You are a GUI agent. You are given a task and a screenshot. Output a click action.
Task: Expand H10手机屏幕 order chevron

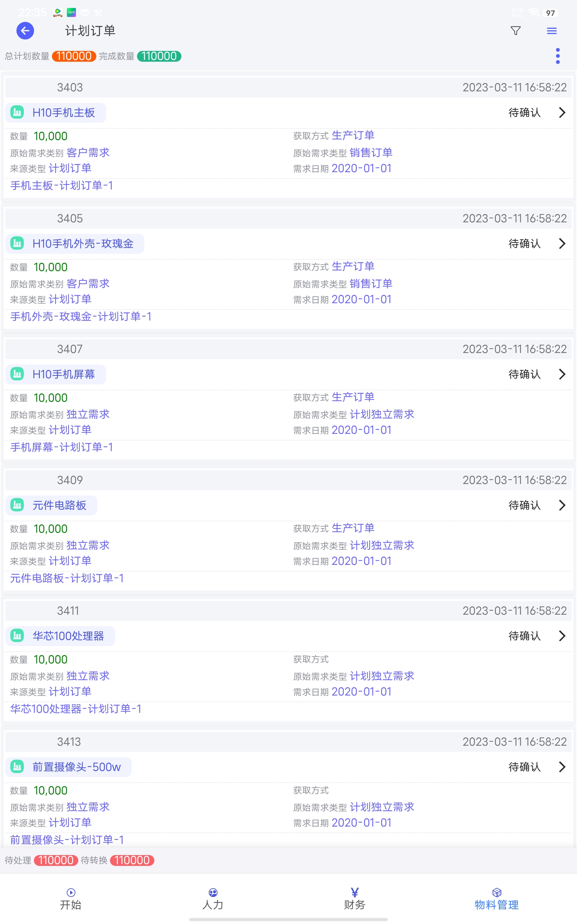click(x=562, y=374)
